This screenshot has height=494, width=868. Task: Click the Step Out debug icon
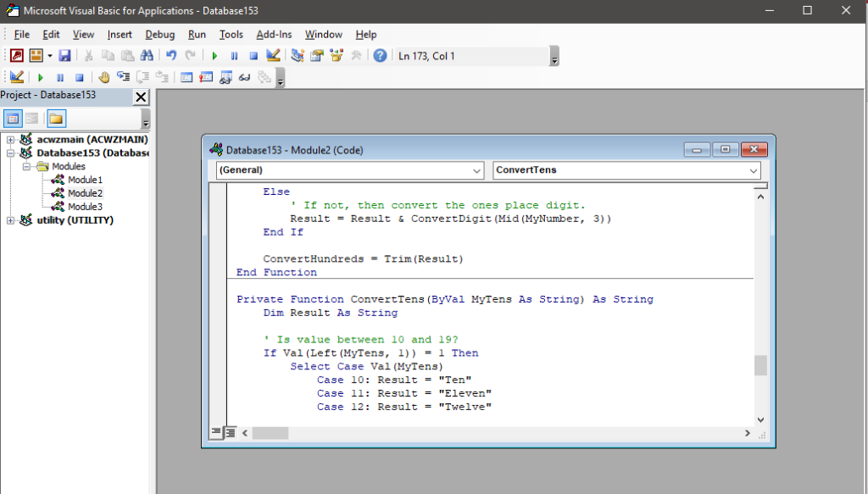162,77
